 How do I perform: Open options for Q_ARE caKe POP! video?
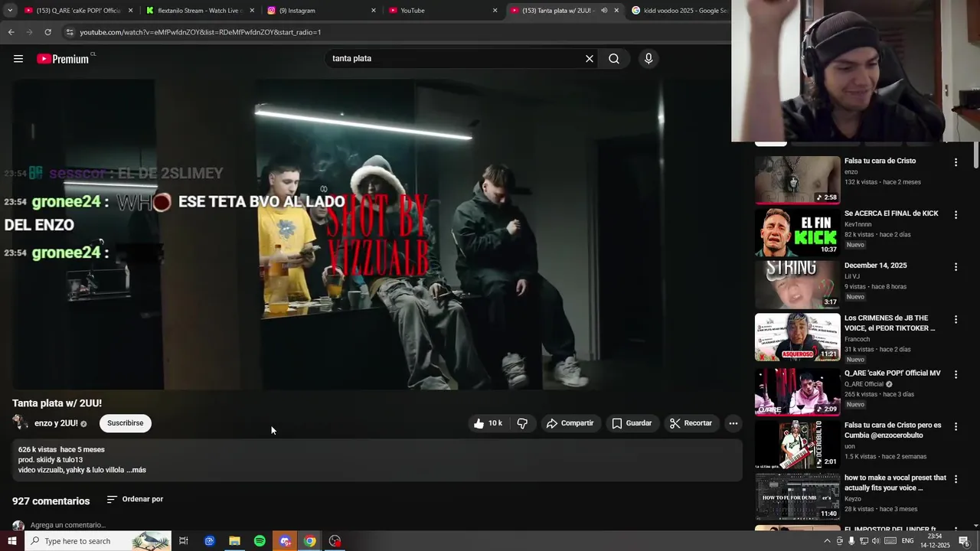pyautogui.click(x=955, y=374)
